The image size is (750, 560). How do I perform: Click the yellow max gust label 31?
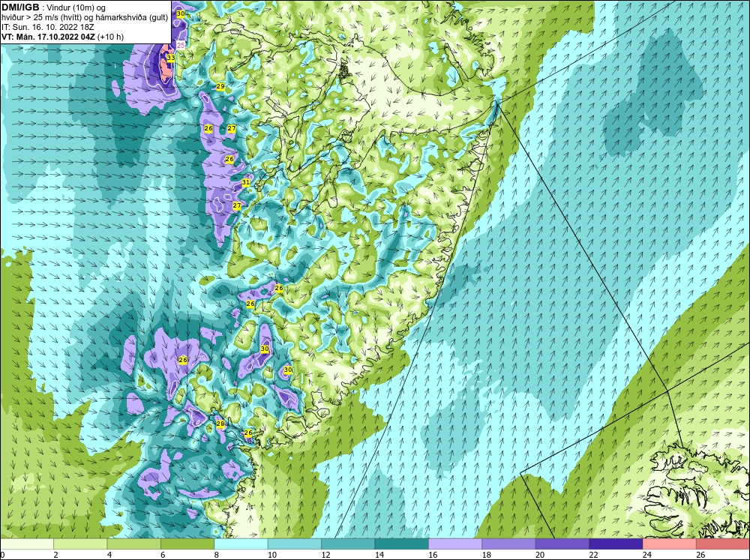[246, 182]
